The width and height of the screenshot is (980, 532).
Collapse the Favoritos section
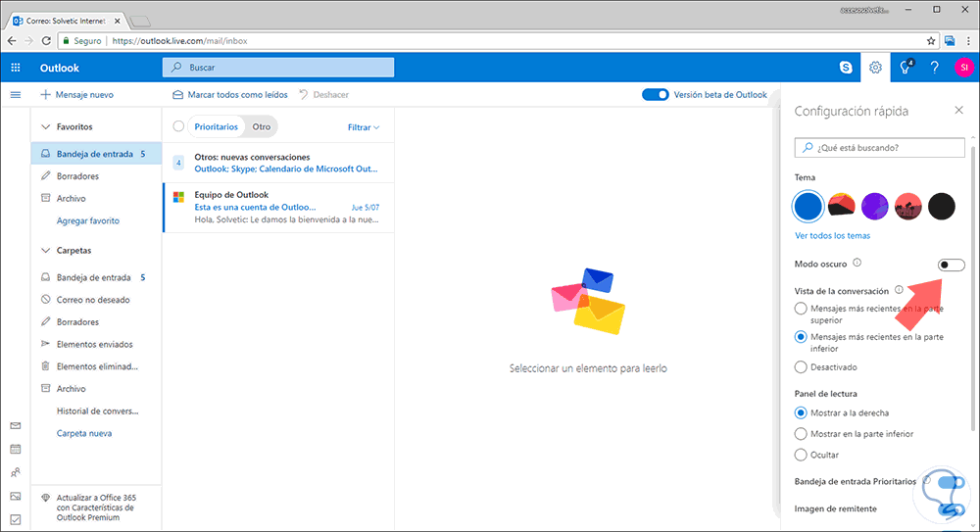click(46, 127)
